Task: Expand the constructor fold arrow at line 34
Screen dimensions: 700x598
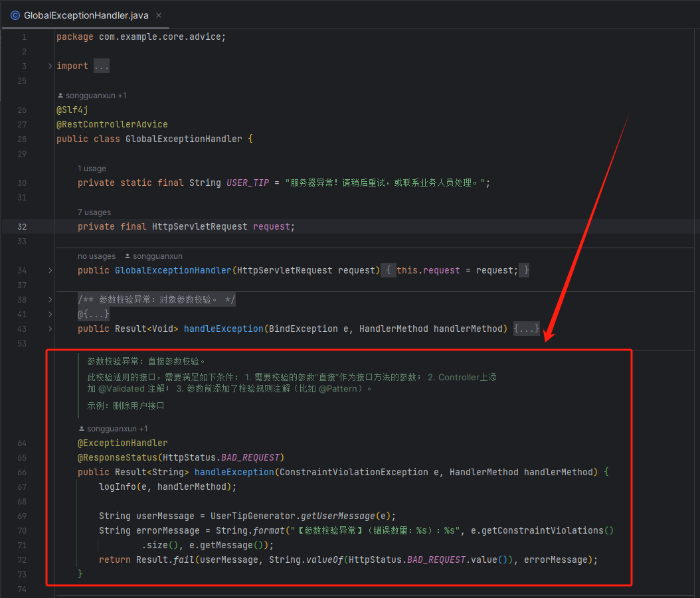Action: 50,270
